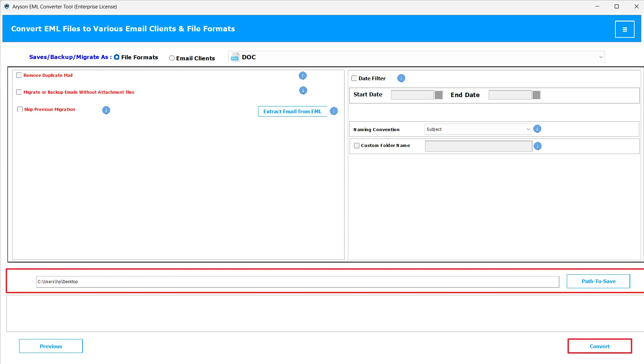Toggle the Date Filter checkbox
This screenshot has width=644, height=364.
[x=354, y=79]
